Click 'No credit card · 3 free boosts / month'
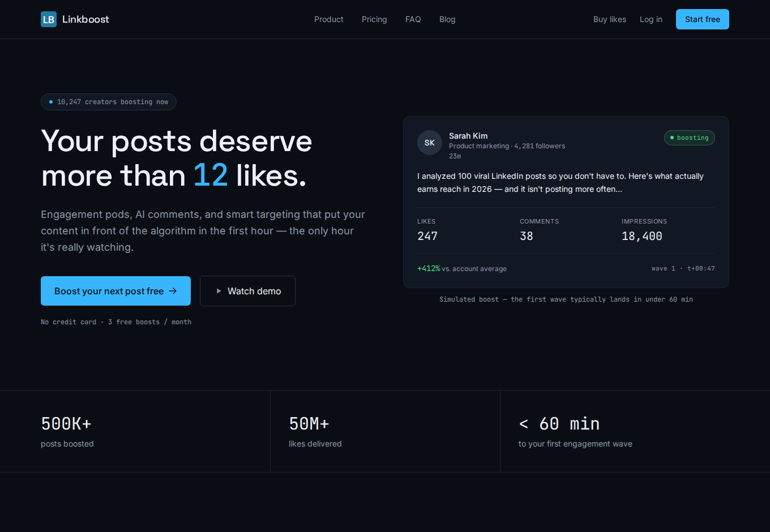This screenshot has height=532, width=770. (x=116, y=322)
